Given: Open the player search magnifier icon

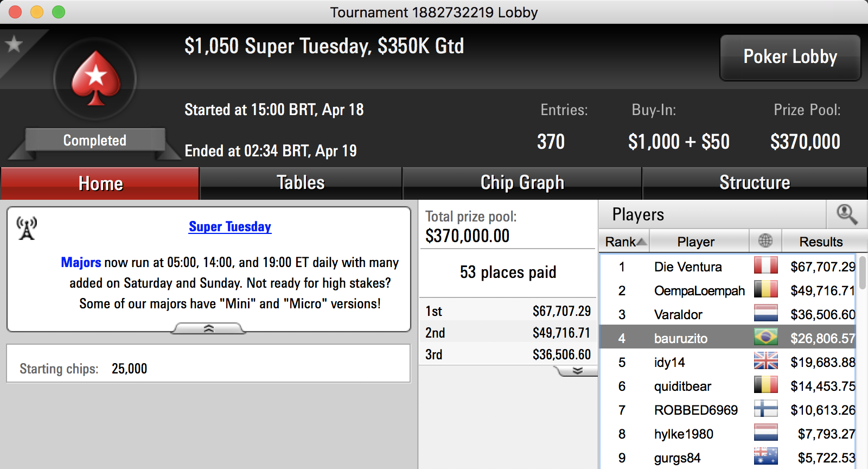Looking at the screenshot, I should coord(847,214).
